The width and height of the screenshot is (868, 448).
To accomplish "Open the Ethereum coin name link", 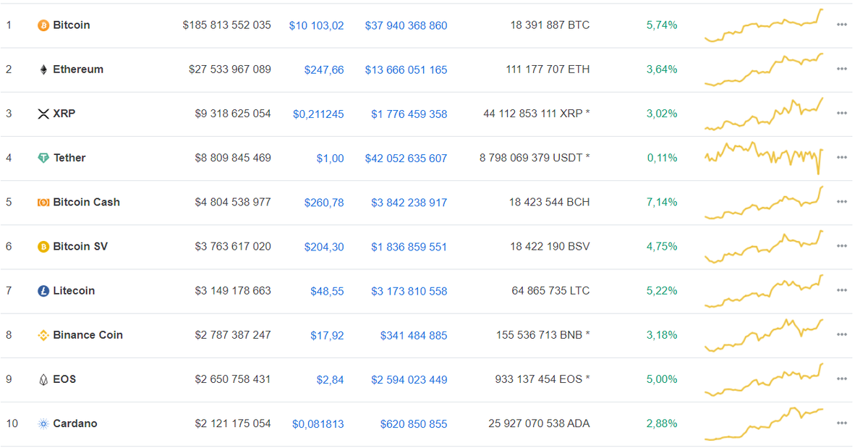I will click(80, 69).
